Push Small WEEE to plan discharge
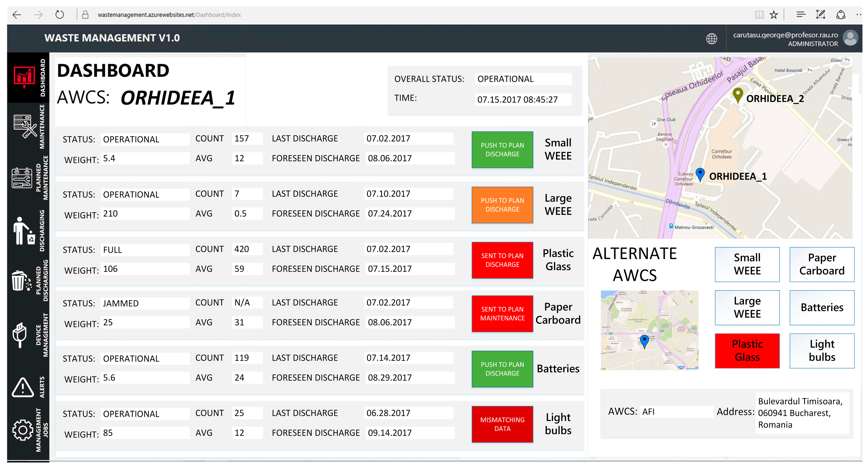This screenshot has width=868, height=466. 502,150
